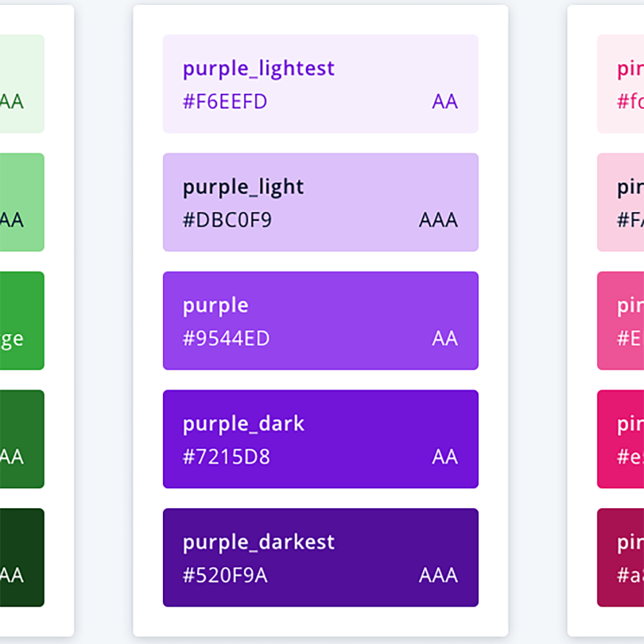Copy the #7215D8 hex value

[227, 457]
